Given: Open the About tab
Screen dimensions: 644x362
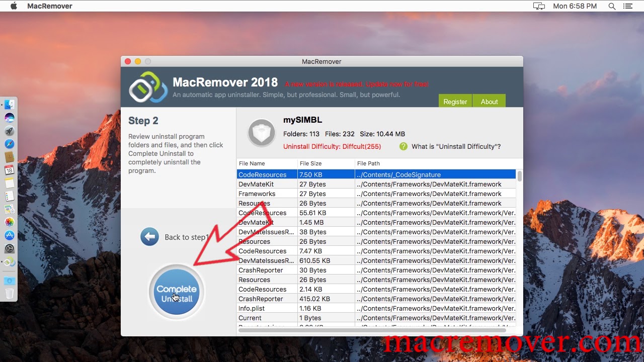Looking at the screenshot, I should pos(489,101).
